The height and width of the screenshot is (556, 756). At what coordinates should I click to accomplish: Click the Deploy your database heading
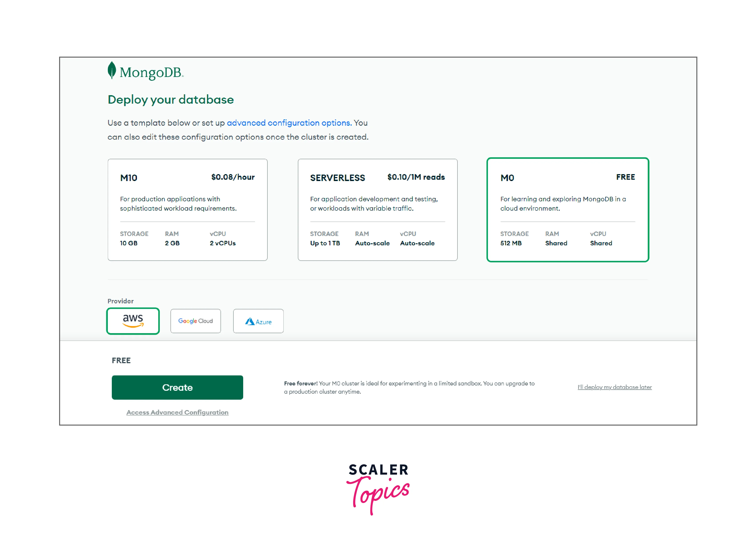click(170, 100)
